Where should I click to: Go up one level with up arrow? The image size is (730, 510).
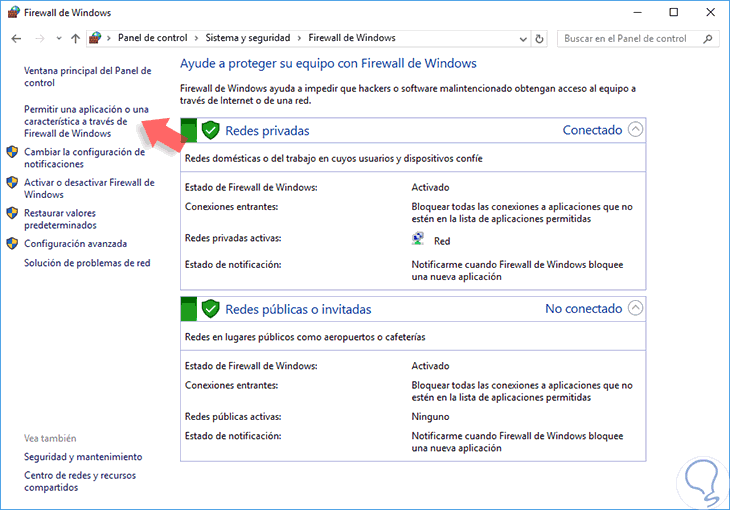(75, 39)
